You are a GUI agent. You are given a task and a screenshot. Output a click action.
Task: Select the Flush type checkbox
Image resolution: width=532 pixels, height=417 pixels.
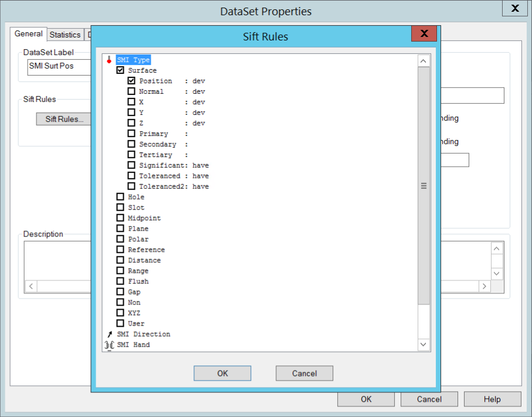[x=120, y=282]
